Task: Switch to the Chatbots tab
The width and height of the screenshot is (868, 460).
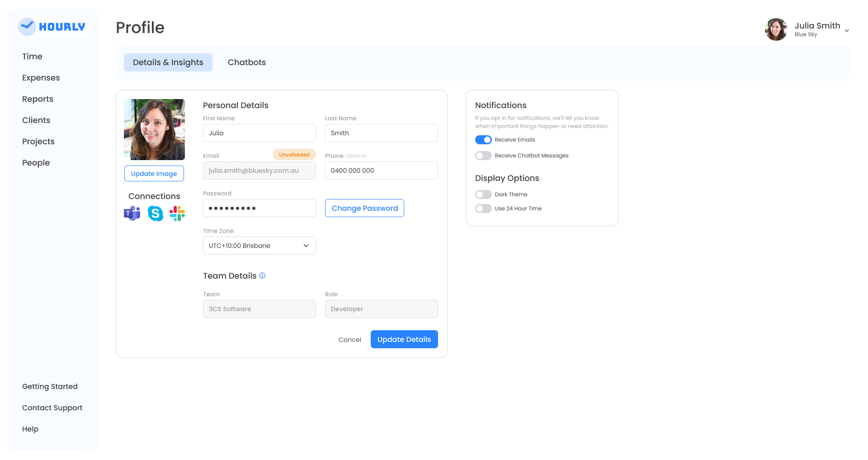Action: (247, 62)
